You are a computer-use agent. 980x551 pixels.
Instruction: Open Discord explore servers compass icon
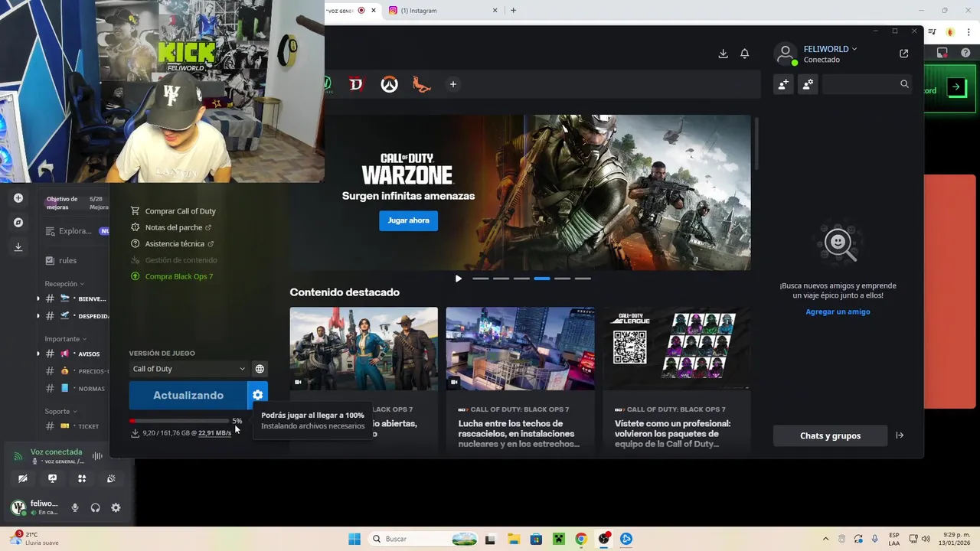[x=18, y=223]
